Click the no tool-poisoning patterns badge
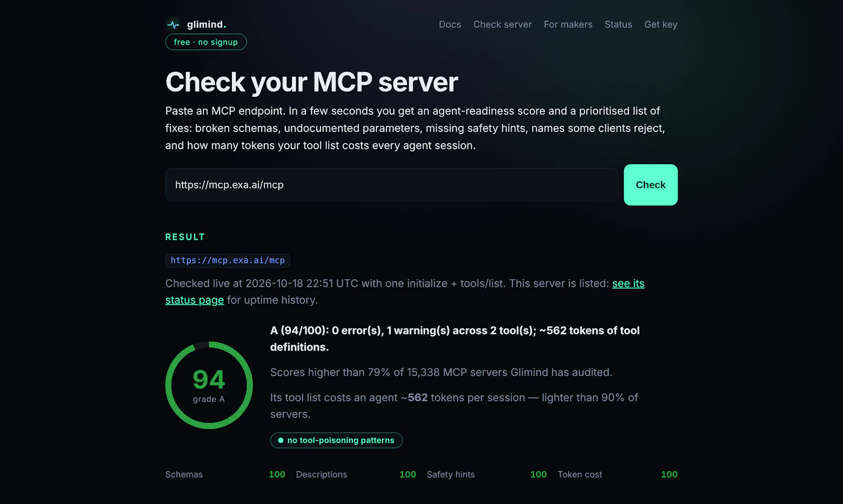Screen dimensions: 843x504 [336, 440]
